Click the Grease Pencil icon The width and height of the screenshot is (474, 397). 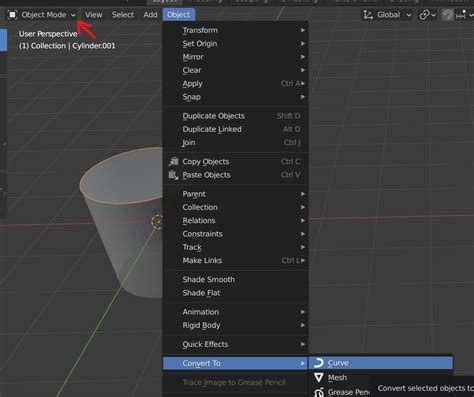(x=319, y=392)
